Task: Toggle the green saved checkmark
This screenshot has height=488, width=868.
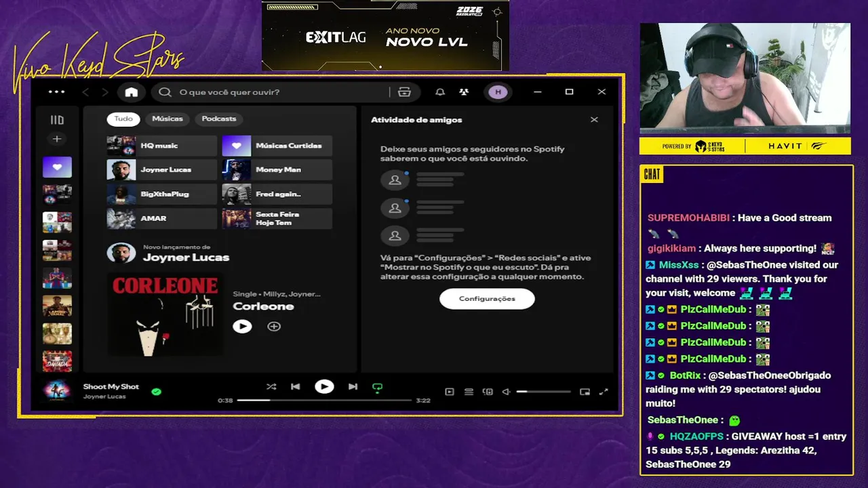Action: [157, 392]
